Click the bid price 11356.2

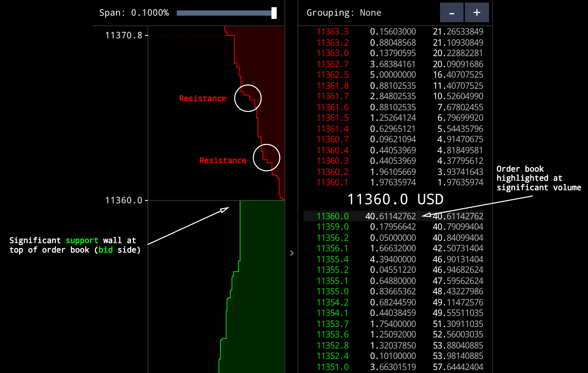333,238
